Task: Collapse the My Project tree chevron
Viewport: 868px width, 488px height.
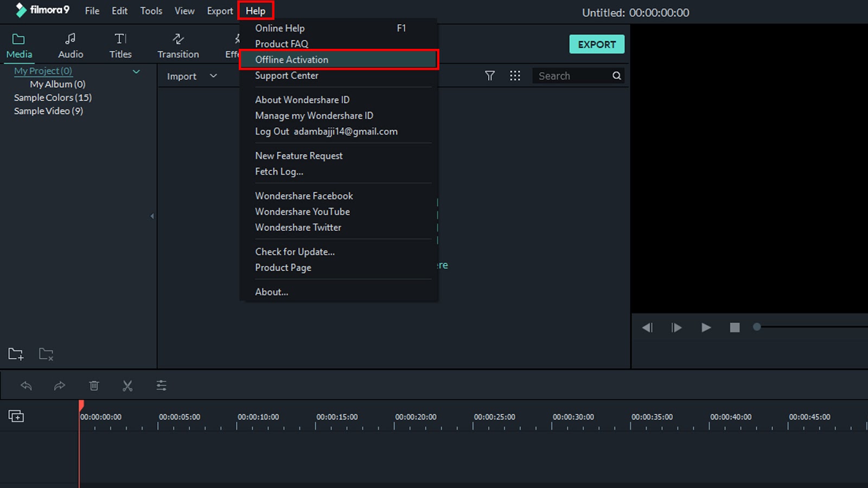Action: pyautogui.click(x=136, y=72)
